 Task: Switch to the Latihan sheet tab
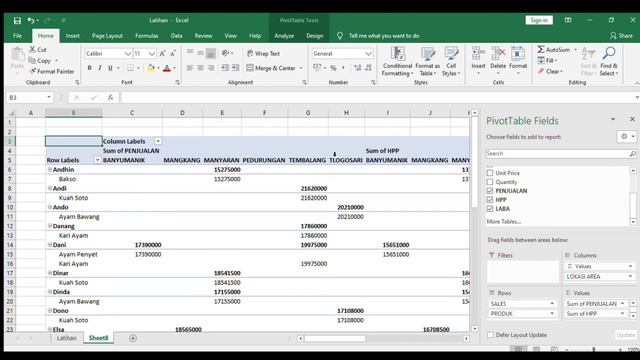67,338
